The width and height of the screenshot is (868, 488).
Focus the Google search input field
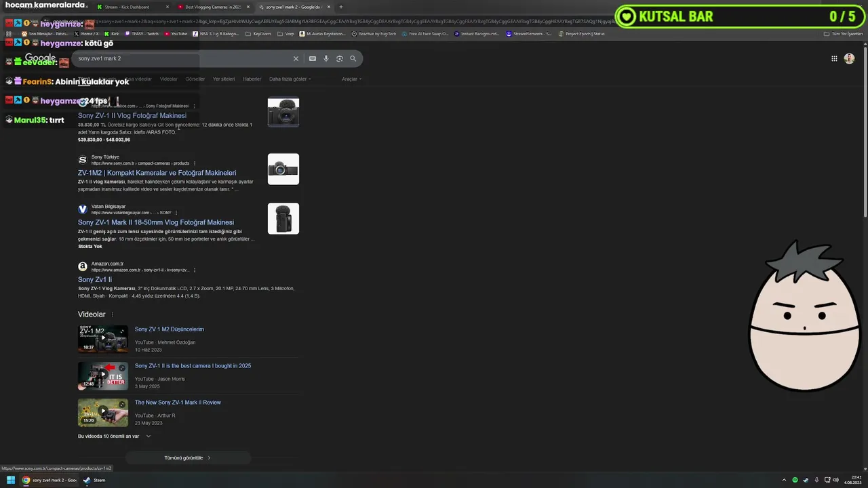point(183,58)
